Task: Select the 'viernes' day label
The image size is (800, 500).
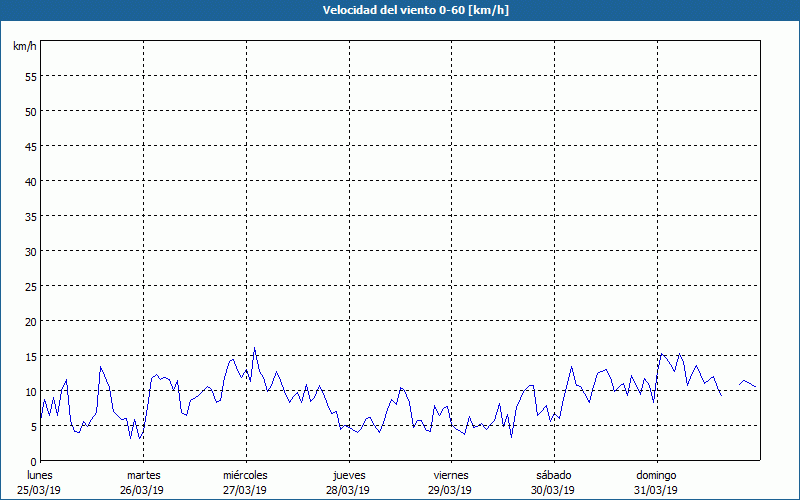Action: click(451, 475)
